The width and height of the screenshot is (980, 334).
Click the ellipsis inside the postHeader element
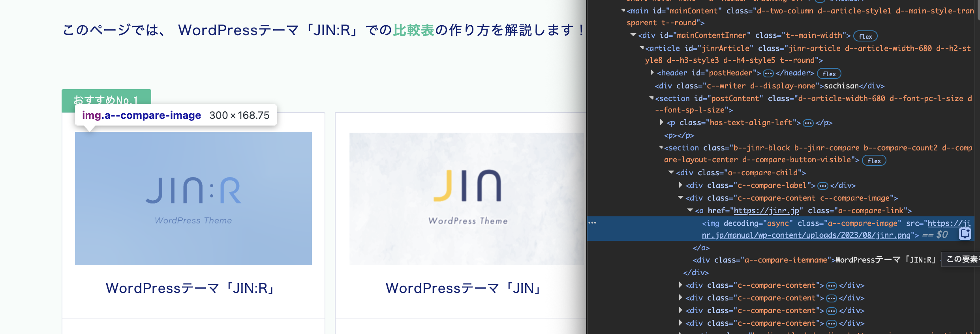point(768,73)
